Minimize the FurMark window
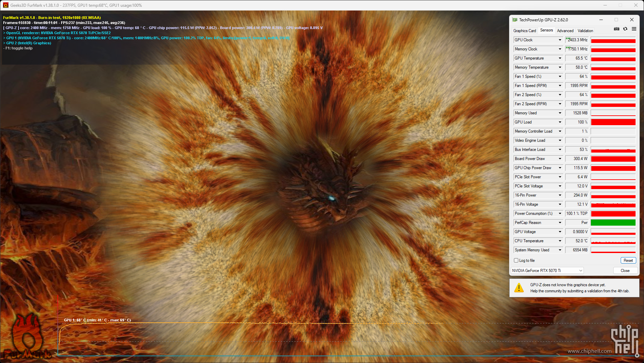 [605, 5]
